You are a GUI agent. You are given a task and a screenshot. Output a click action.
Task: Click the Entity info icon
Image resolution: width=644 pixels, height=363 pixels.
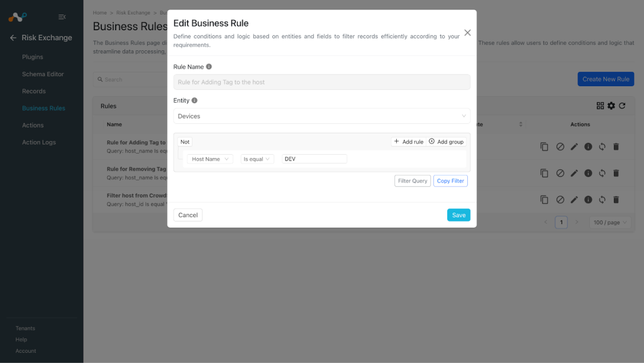click(194, 100)
